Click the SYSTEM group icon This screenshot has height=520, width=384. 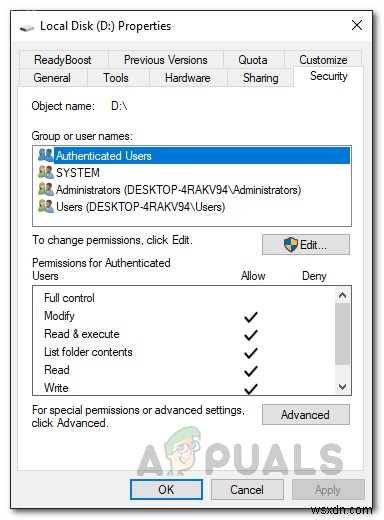pos(45,172)
